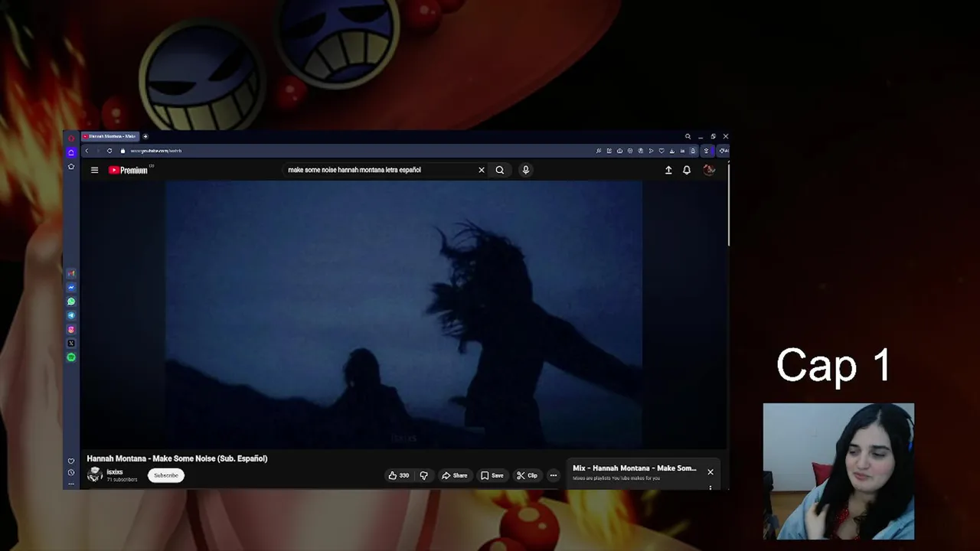Open Instagram in browser sidebar

pyautogui.click(x=71, y=330)
